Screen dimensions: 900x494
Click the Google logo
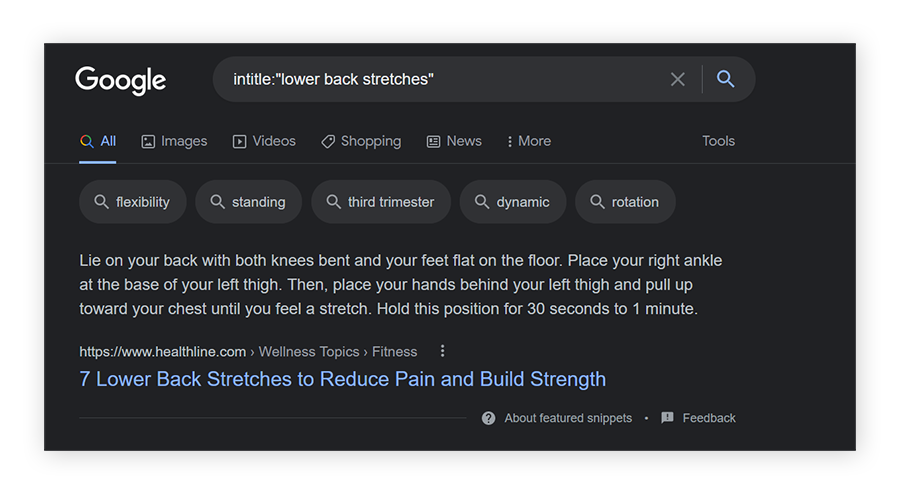pos(120,80)
